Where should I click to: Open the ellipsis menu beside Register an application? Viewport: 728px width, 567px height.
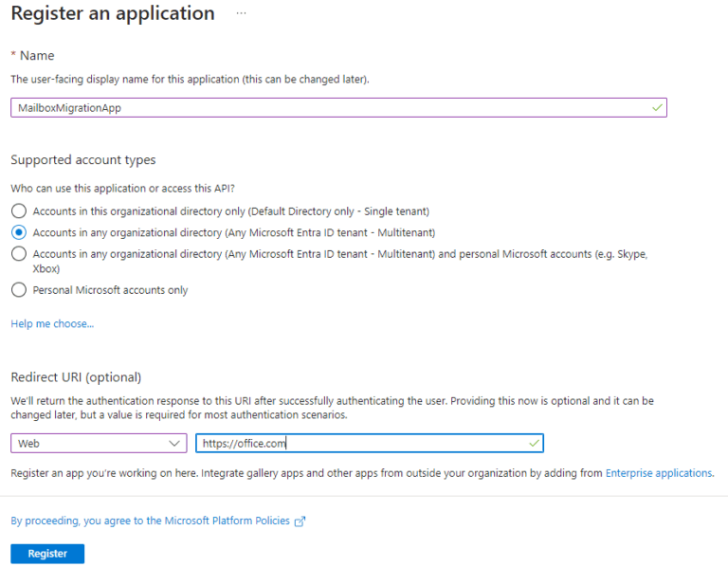pyautogui.click(x=241, y=13)
